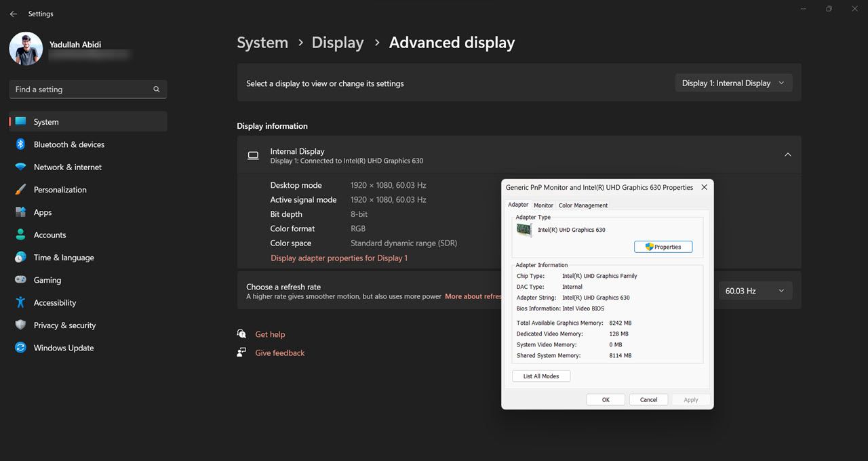868x461 pixels.
Task: Go to Accessibility settings
Action: [54, 302]
